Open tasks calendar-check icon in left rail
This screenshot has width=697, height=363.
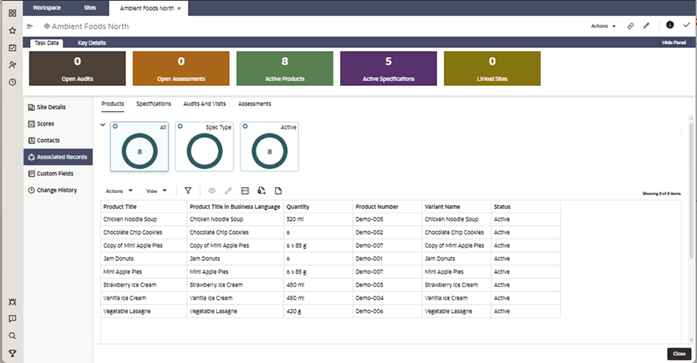[x=12, y=48]
